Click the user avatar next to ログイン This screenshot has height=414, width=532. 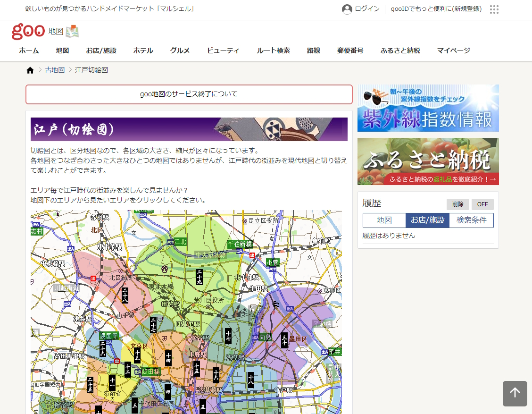pos(347,9)
